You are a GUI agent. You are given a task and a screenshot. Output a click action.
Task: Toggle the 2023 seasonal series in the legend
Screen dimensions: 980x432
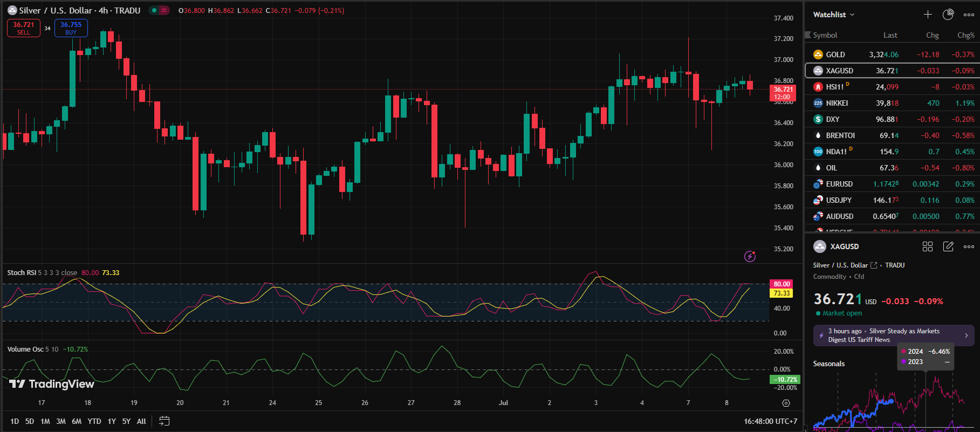pos(915,362)
